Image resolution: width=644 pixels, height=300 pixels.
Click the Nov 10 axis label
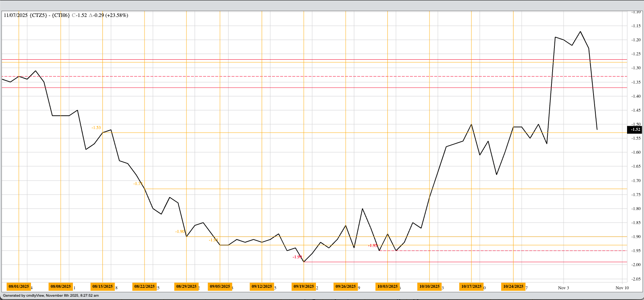tap(622, 288)
